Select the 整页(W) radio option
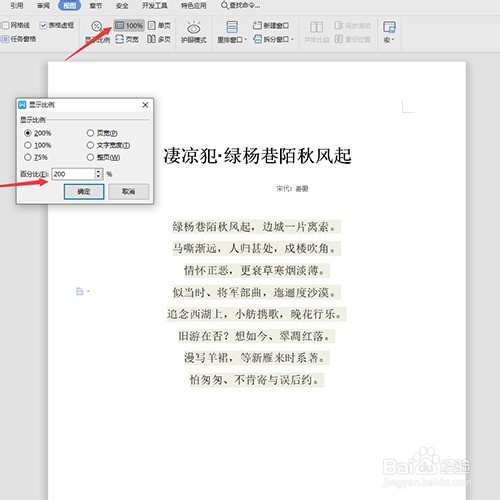 coord(90,157)
